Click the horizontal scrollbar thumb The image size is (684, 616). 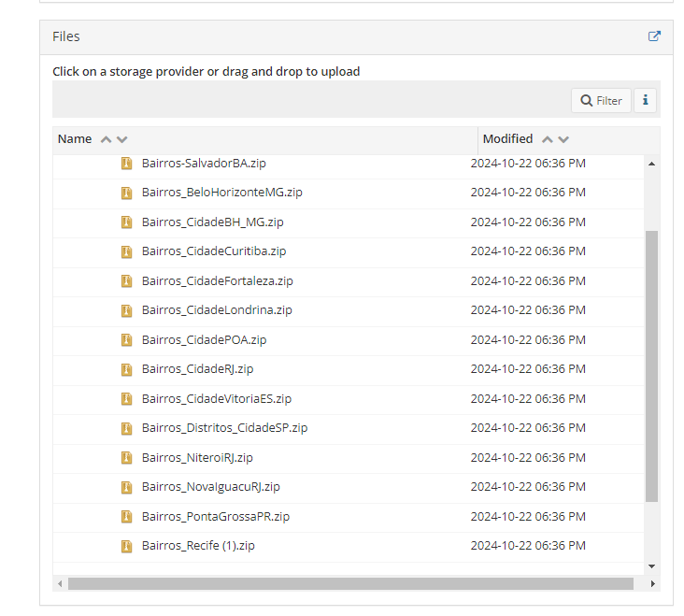point(350,583)
